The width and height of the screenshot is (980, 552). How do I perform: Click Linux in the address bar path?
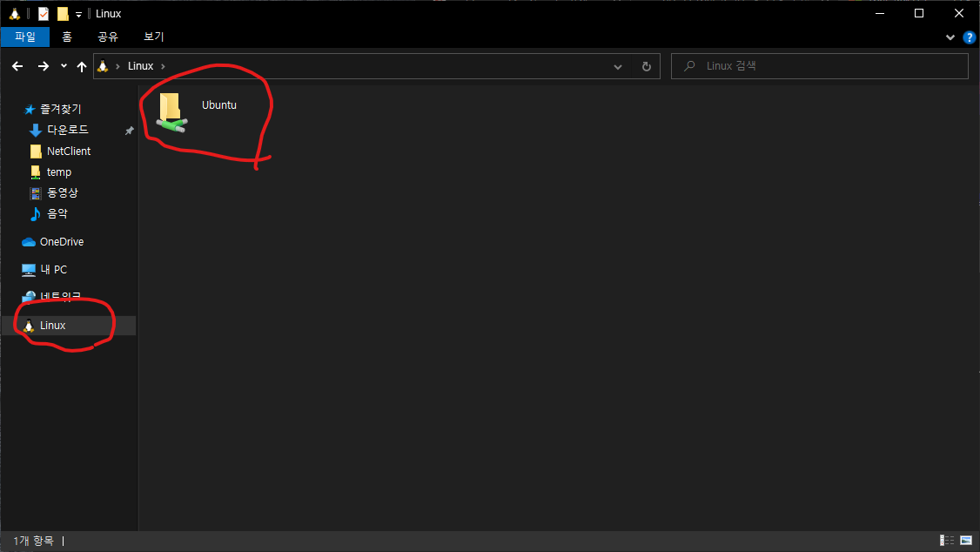(141, 66)
